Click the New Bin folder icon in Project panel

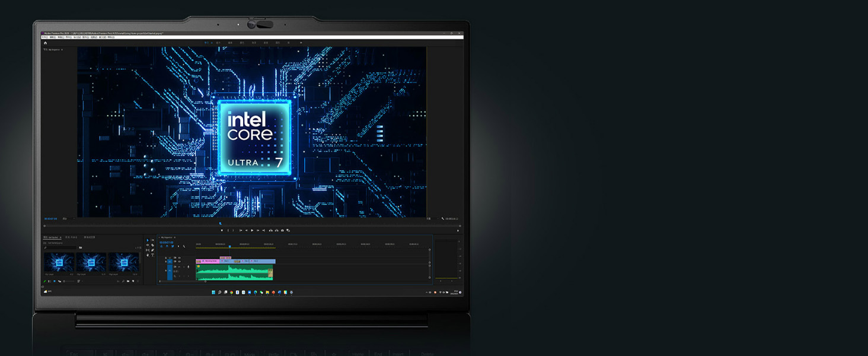[x=128, y=281]
